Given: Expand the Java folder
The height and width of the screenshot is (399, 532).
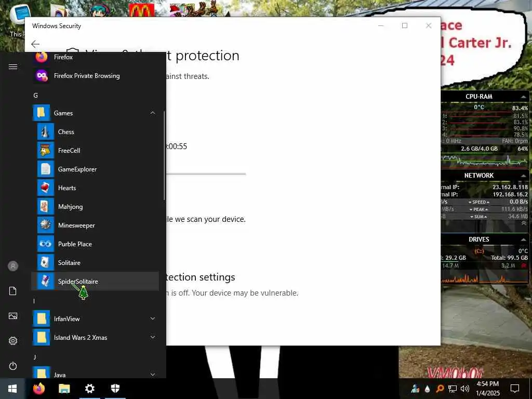Looking at the screenshot, I should coord(95,373).
